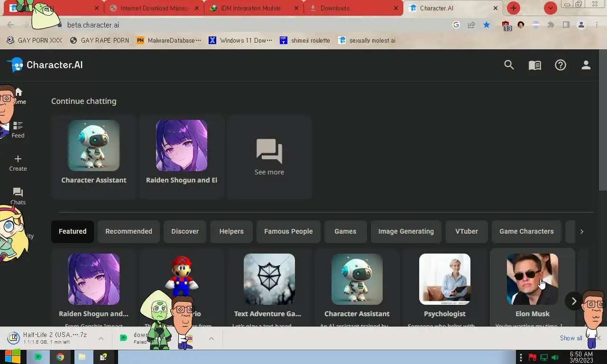607x364 pixels.
Task: Expand Half-Life 2 download options chevron
Action: coord(101,338)
